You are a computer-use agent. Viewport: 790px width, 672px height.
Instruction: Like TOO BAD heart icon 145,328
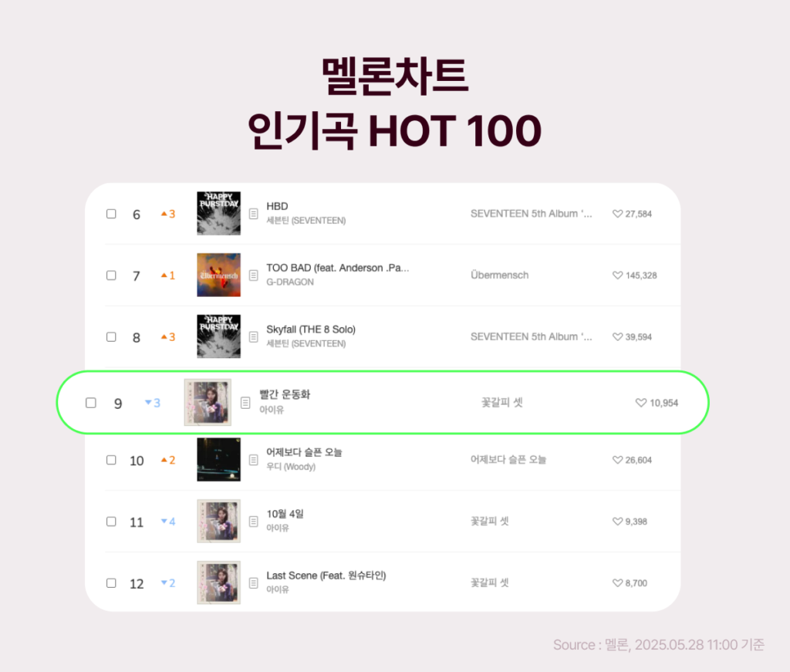[x=617, y=275]
